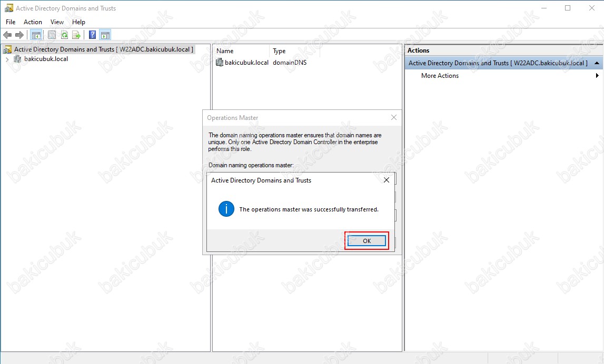Click the Actions pane W22ADC.bakicubuk.local header
The width and height of the screenshot is (604, 364).
(x=503, y=63)
